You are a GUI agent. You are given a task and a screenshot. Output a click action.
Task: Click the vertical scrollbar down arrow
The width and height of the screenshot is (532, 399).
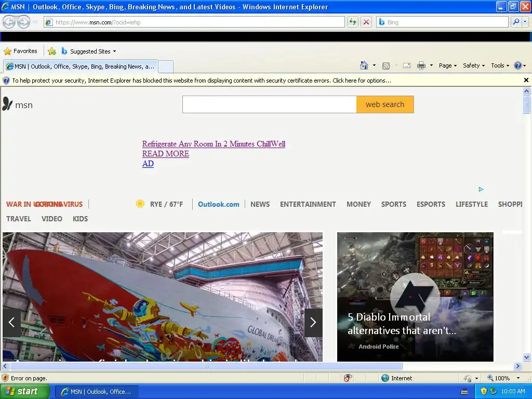(x=527, y=357)
